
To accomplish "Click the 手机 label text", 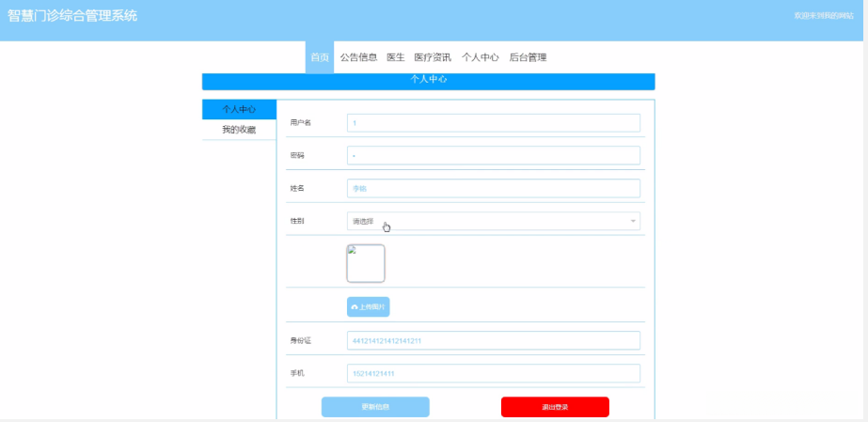I will click(297, 373).
